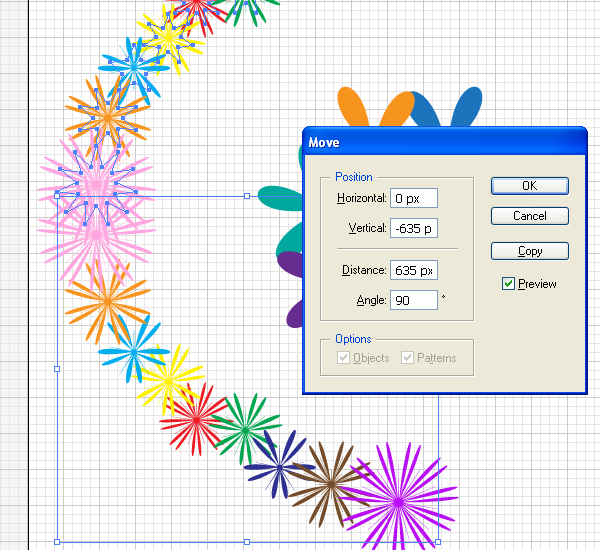Click the top-middle bounding box handle
The image size is (600, 550).
(247, 196)
